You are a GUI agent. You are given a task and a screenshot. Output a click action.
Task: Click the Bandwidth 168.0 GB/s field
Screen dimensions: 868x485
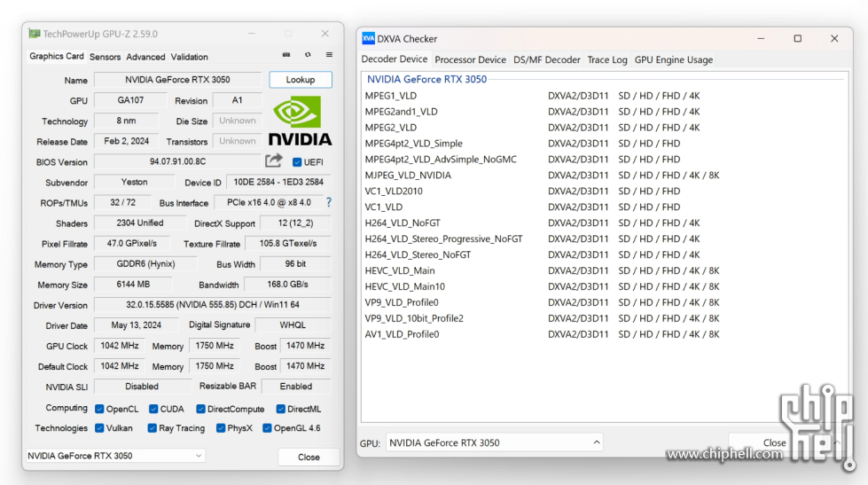[287, 284]
